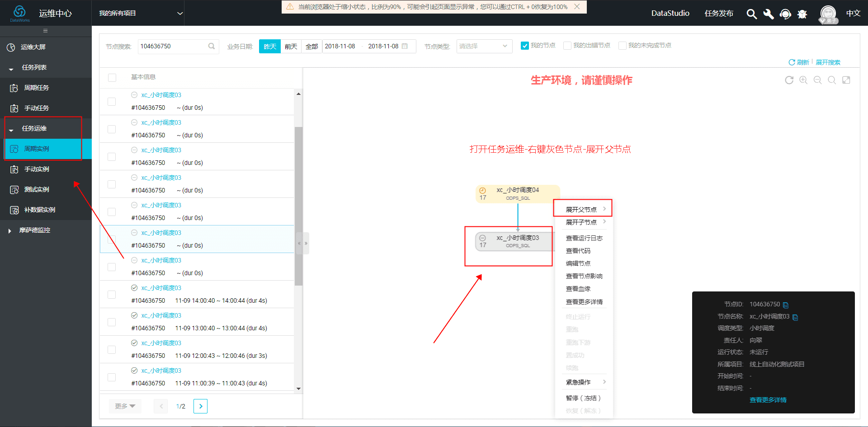The height and width of the screenshot is (427, 868).
Task: Open the user avatar menu
Action: pyautogui.click(x=828, y=14)
